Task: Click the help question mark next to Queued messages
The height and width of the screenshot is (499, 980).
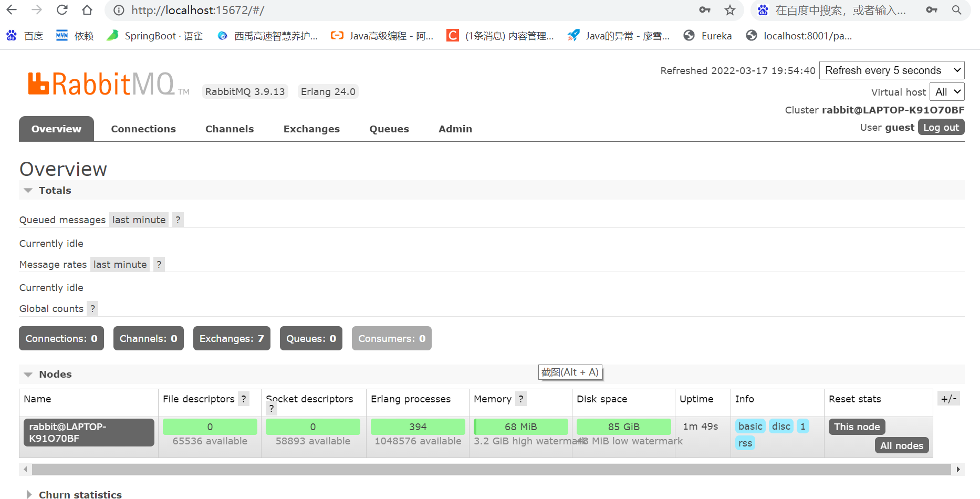Action: coord(178,220)
